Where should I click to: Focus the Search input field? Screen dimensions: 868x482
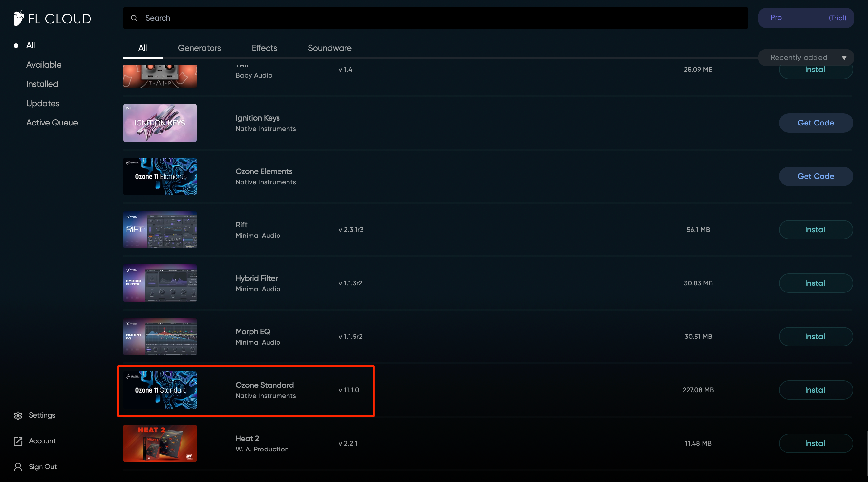click(435, 18)
